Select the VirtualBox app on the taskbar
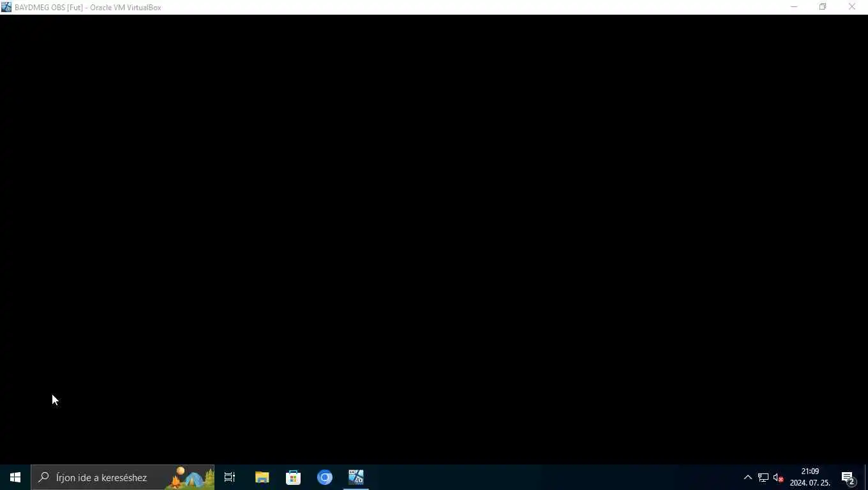 (355, 477)
